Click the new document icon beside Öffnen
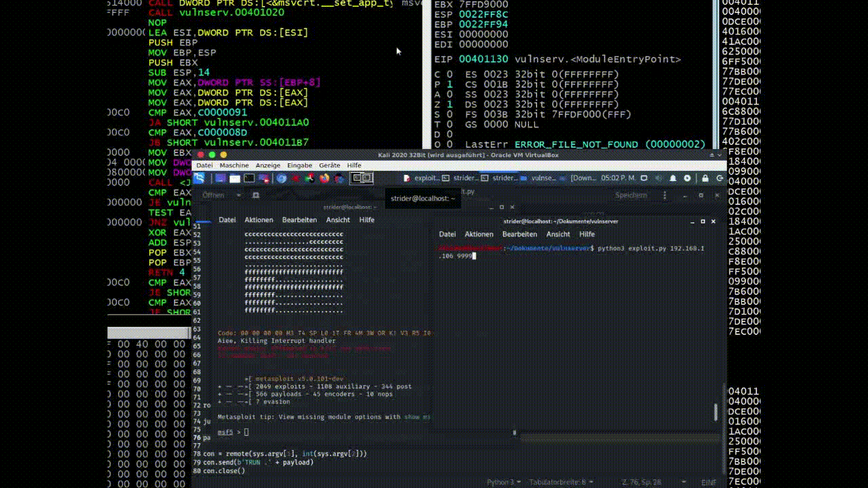The width and height of the screenshot is (868, 488). coord(256,195)
